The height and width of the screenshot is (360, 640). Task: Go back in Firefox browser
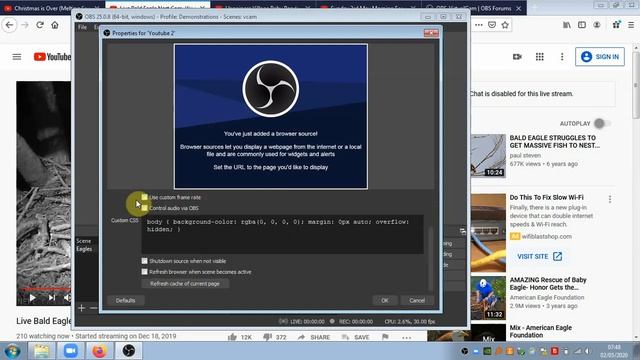pos(9,25)
